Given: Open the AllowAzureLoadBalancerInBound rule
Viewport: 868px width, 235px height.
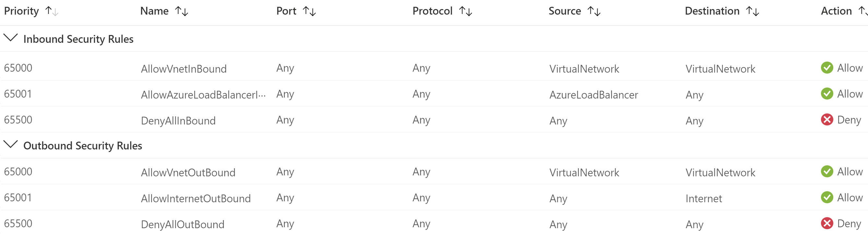Looking at the screenshot, I should pyautogui.click(x=203, y=95).
